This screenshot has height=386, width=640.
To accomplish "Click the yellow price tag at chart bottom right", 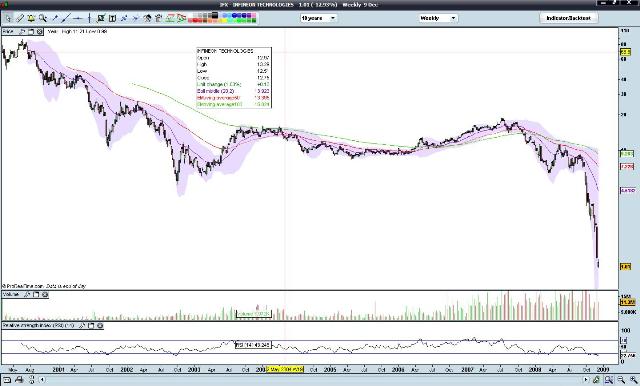I will pos(626,266).
